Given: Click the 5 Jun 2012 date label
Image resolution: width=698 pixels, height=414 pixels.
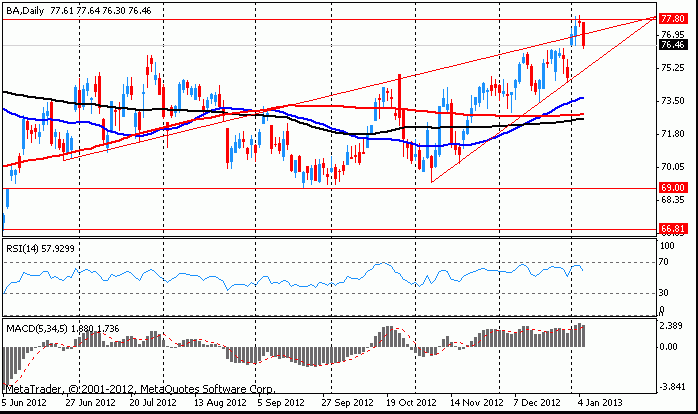Looking at the screenshot, I should (25, 402).
